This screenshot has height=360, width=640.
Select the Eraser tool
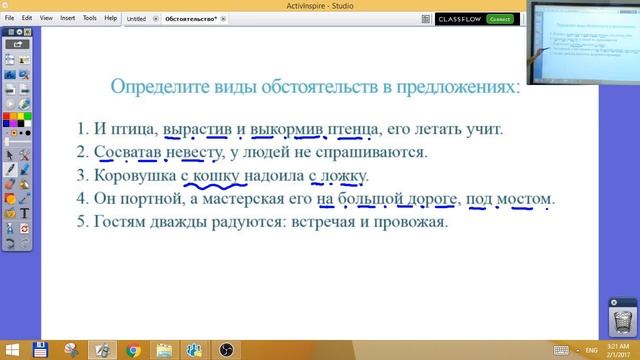pos(10,184)
